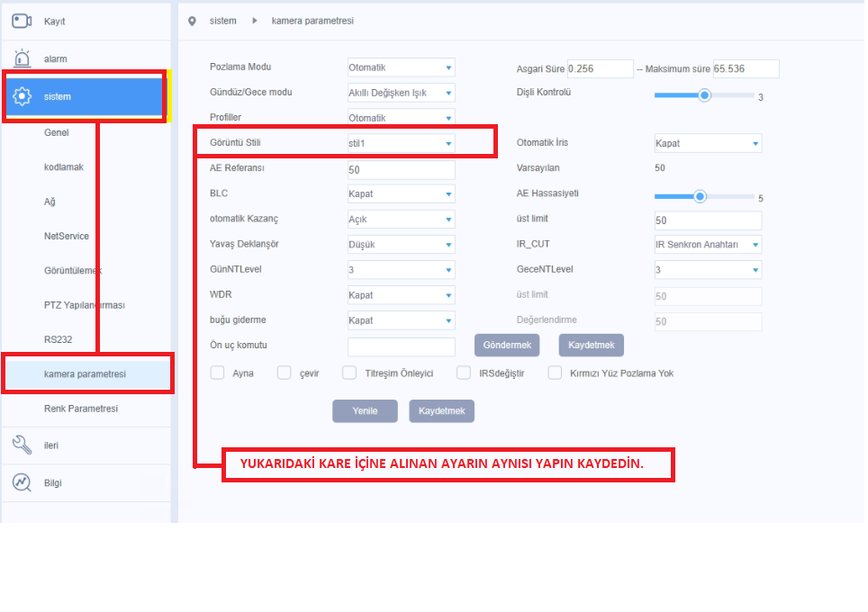Click the Bilgi chart icon
Viewport: 868px width, 612px height.
(x=23, y=482)
